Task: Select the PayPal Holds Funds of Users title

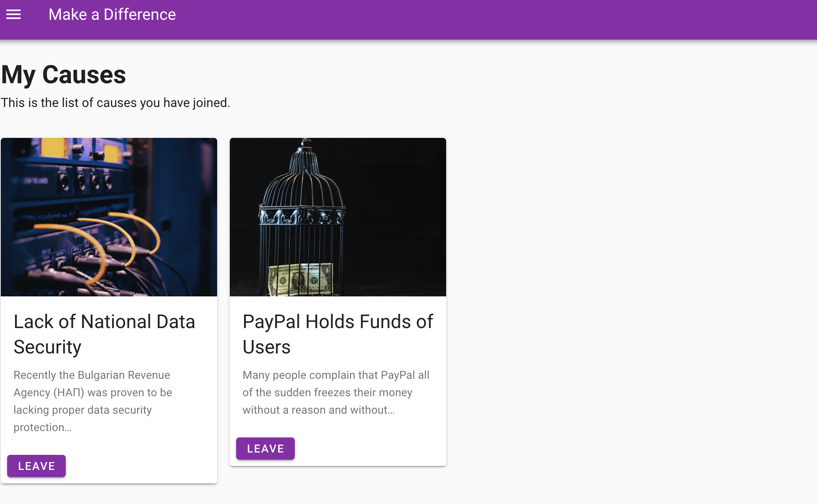Action: (x=338, y=334)
